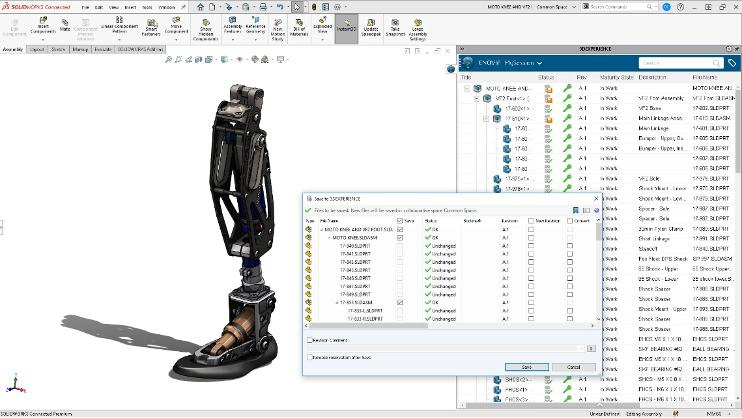
Task: Switch to the Layout tab
Action: point(36,49)
